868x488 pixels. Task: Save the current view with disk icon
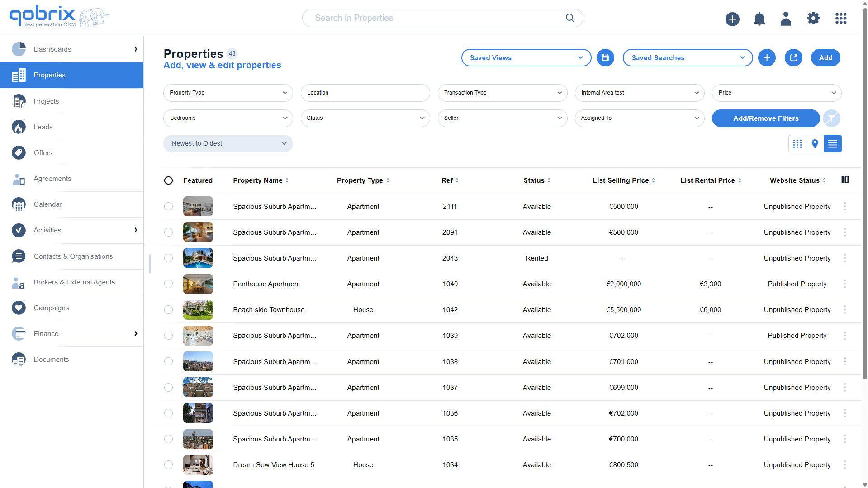tap(605, 58)
